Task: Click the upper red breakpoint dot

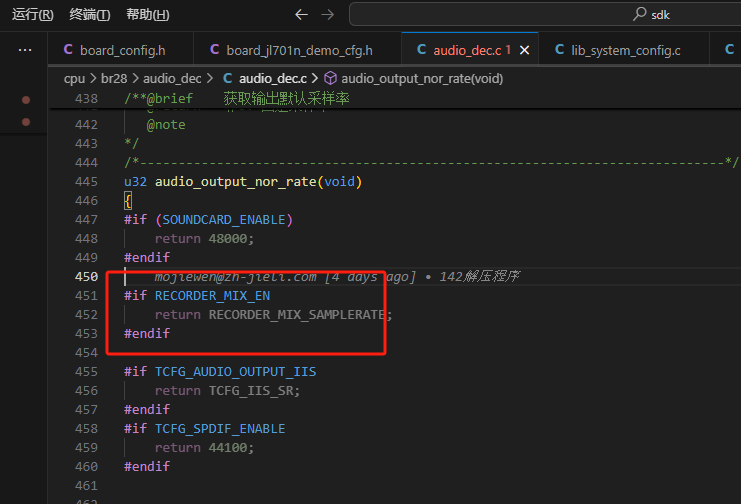Action: pos(26,100)
